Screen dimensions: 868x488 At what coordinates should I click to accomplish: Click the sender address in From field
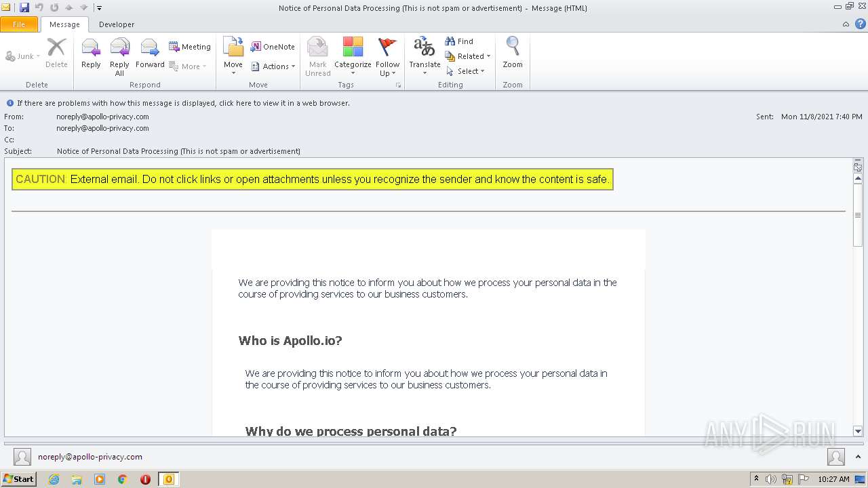102,117
